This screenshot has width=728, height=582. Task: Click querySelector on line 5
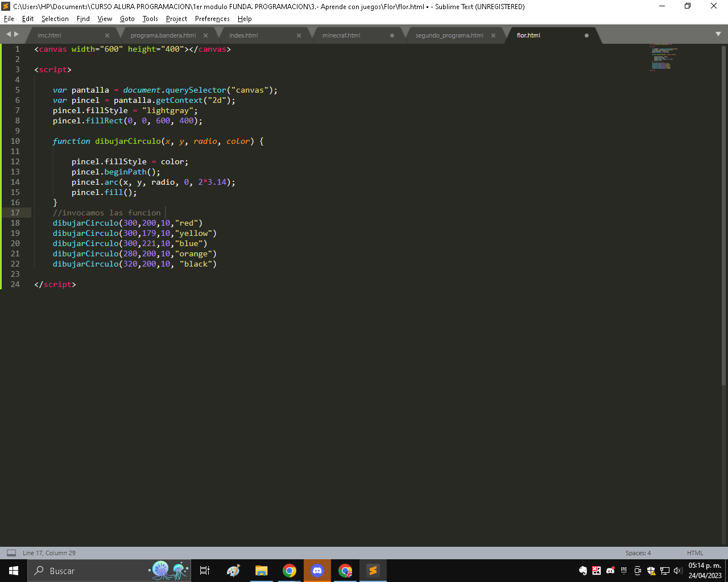click(x=196, y=90)
